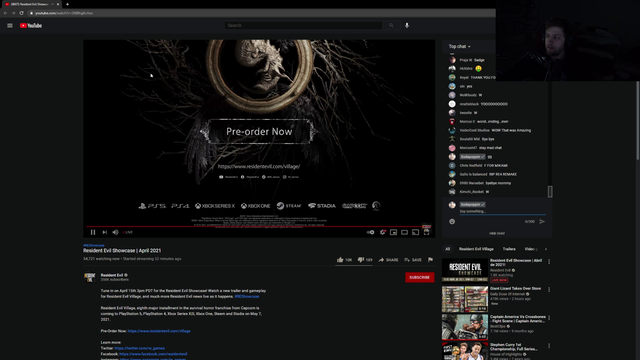Open the YouTube hamburger guide menu
The image size is (640, 360).
pyautogui.click(x=10, y=25)
